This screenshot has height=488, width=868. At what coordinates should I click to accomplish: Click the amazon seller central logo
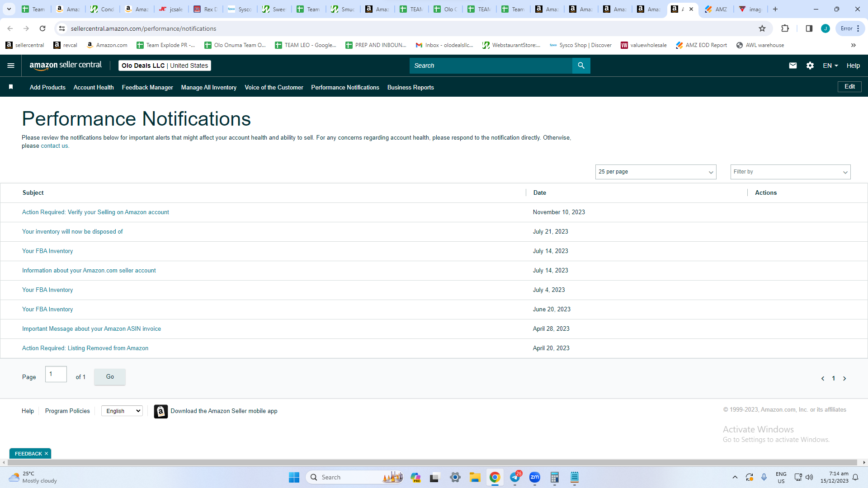[66, 65]
